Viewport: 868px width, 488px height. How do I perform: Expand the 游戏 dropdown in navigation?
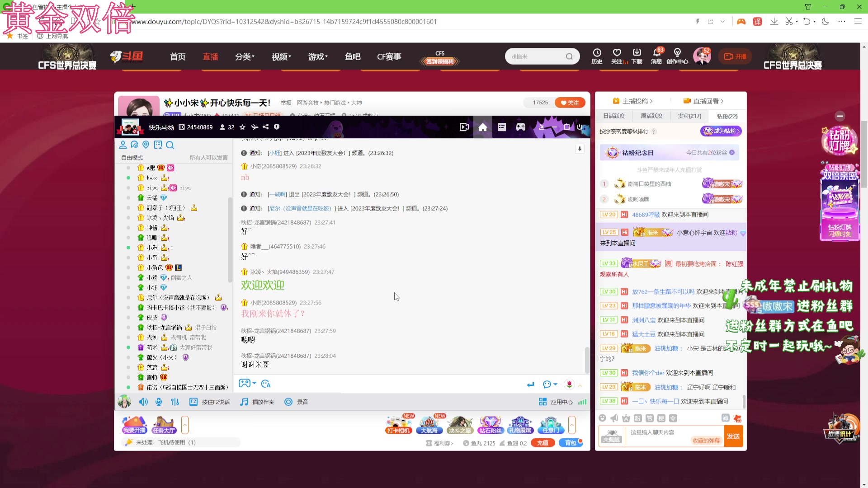coord(318,56)
